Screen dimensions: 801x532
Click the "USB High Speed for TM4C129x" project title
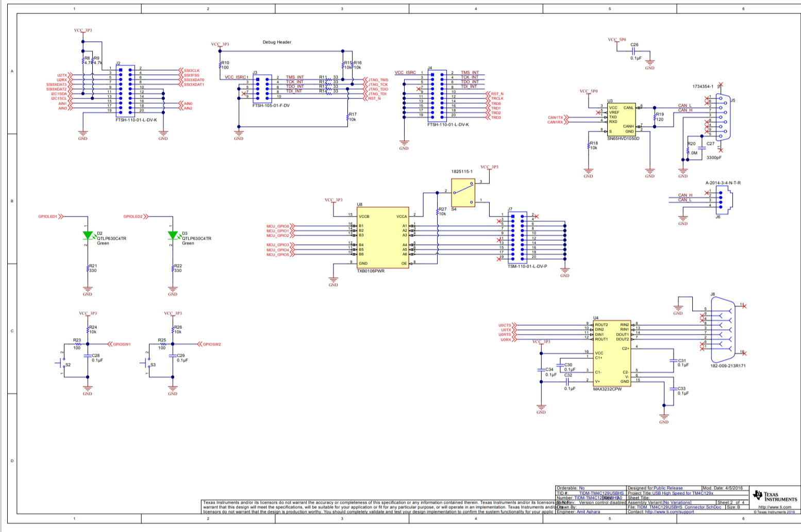click(683, 493)
